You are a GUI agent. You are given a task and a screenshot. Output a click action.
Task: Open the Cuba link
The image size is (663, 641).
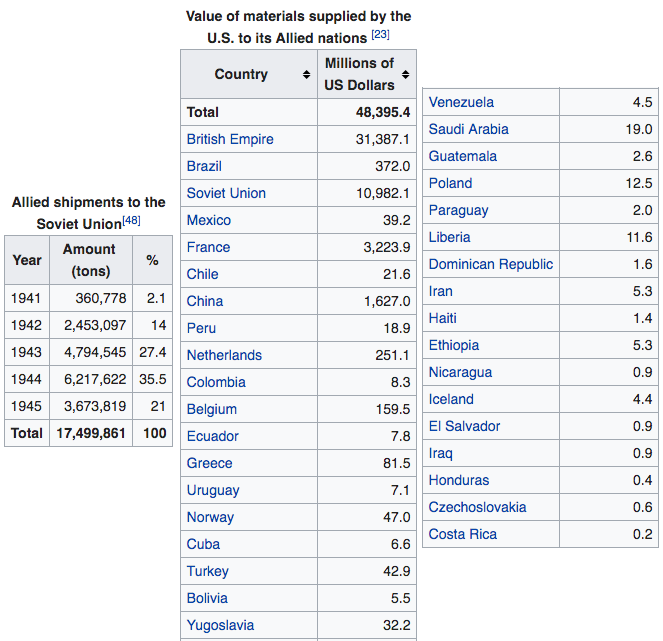click(203, 545)
